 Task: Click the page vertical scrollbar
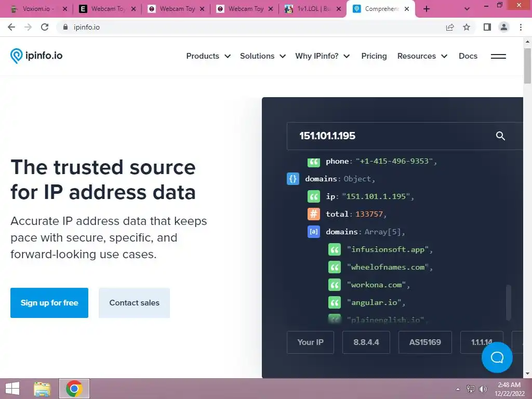click(527, 65)
